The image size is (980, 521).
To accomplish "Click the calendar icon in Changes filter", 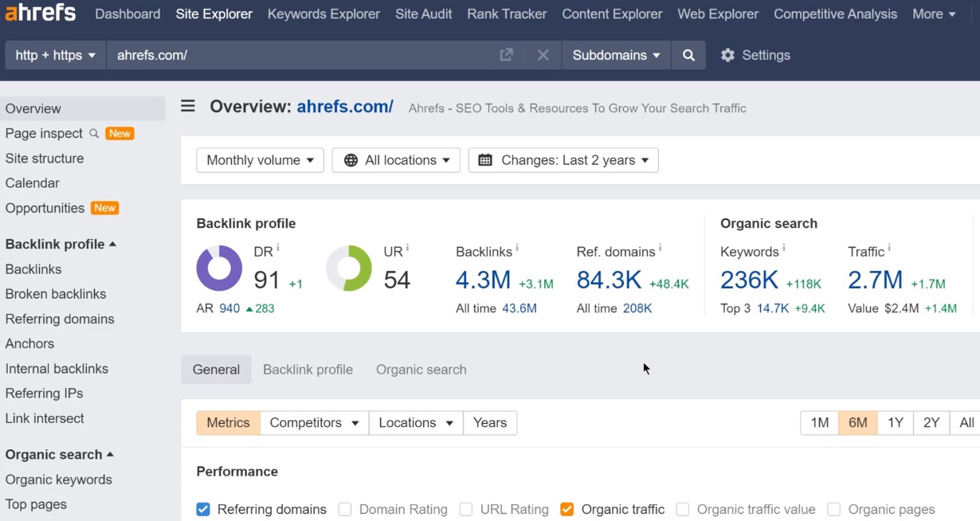I will click(x=485, y=160).
